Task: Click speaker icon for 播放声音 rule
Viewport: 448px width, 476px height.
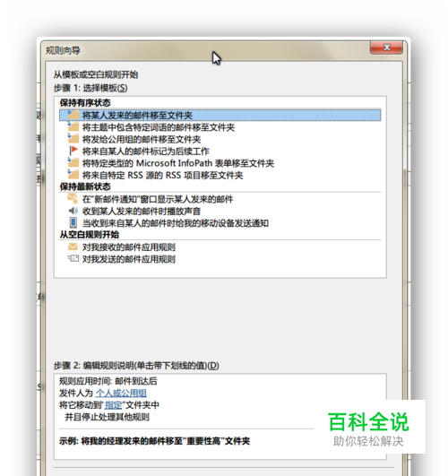Action: (73, 211)
